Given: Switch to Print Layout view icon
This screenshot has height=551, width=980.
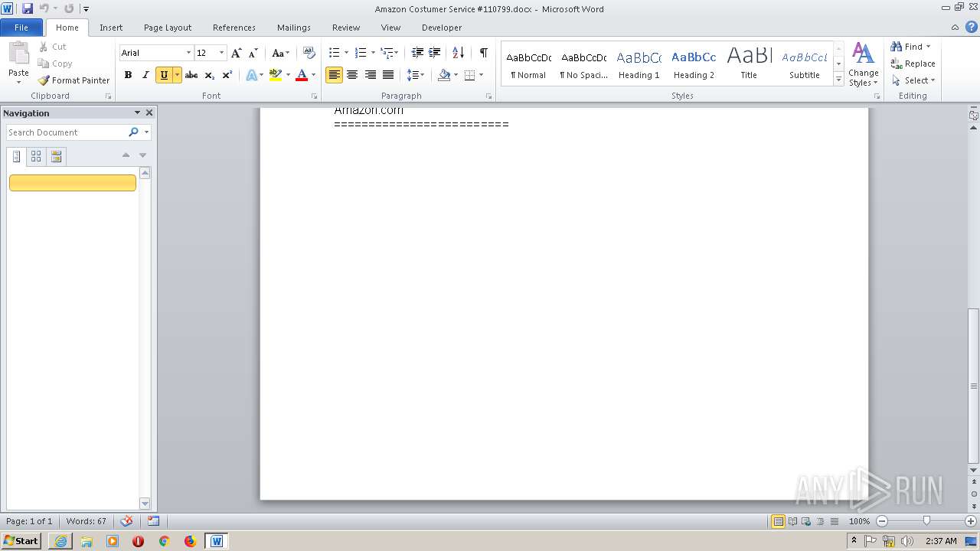Looking at the screenshot, I should 778,521.
